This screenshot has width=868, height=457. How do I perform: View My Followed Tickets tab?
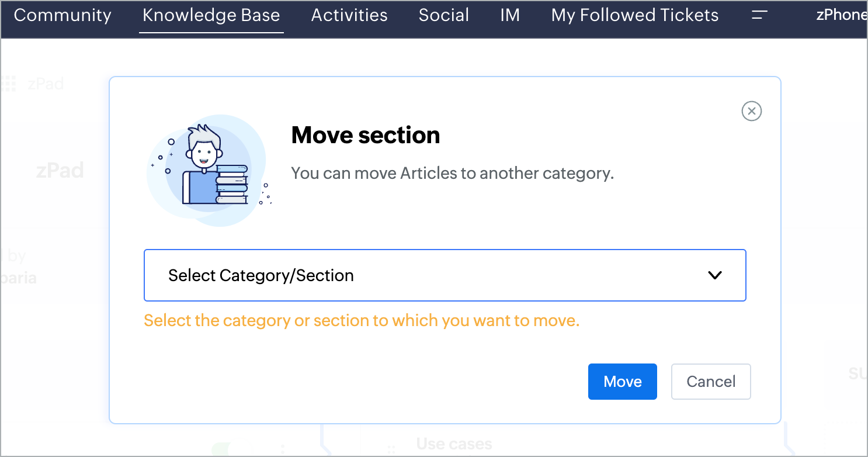pyautogui.click(x=635, y=15)
